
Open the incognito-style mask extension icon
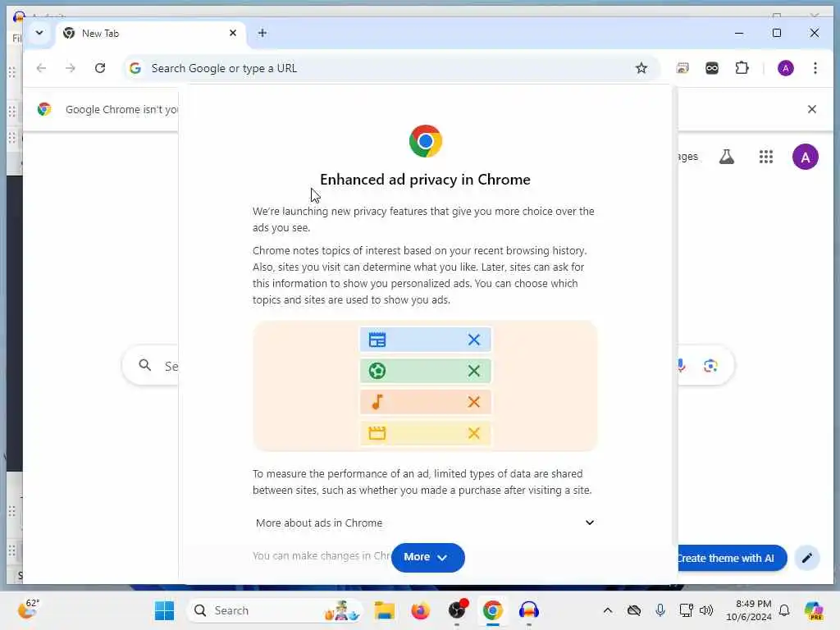(x=711, y=68)
